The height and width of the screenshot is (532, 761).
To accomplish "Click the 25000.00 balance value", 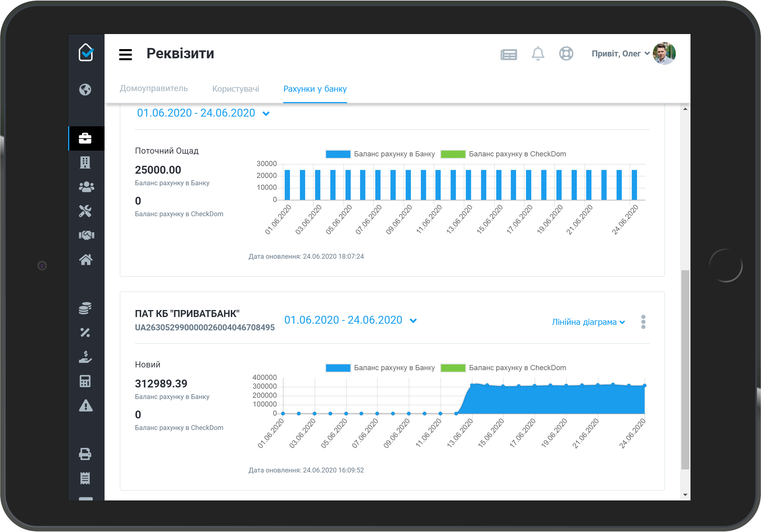I will 158,170.
